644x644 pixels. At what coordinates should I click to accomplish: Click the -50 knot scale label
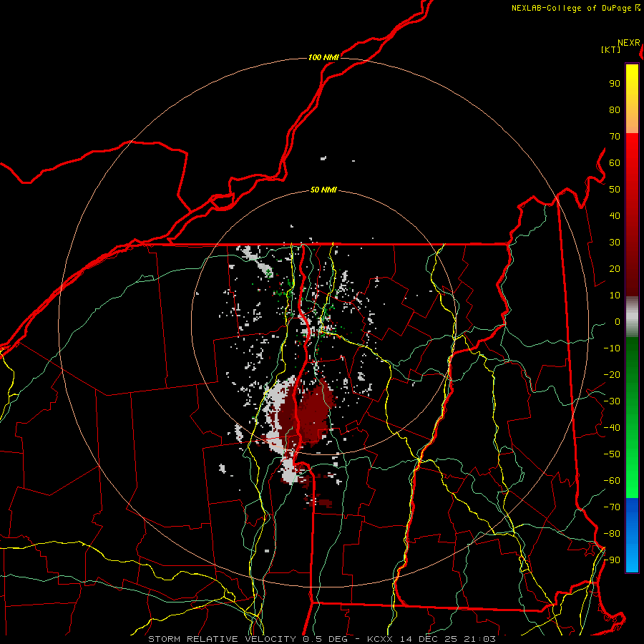point(612,454)
